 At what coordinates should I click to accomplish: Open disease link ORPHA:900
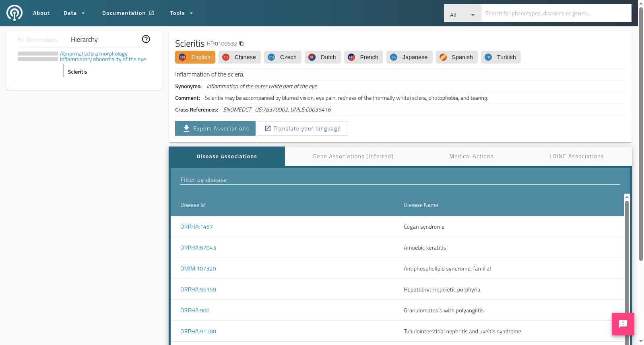pos(195,310)
